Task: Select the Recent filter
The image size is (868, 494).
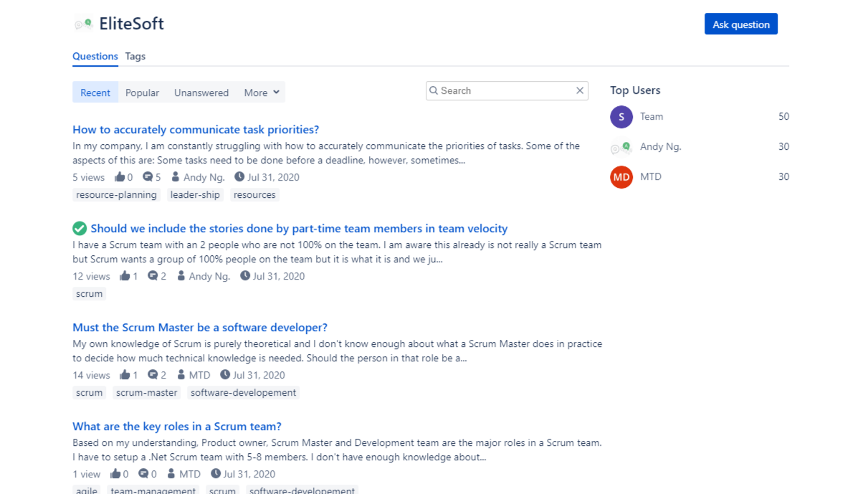Action: tap(95, 92)
